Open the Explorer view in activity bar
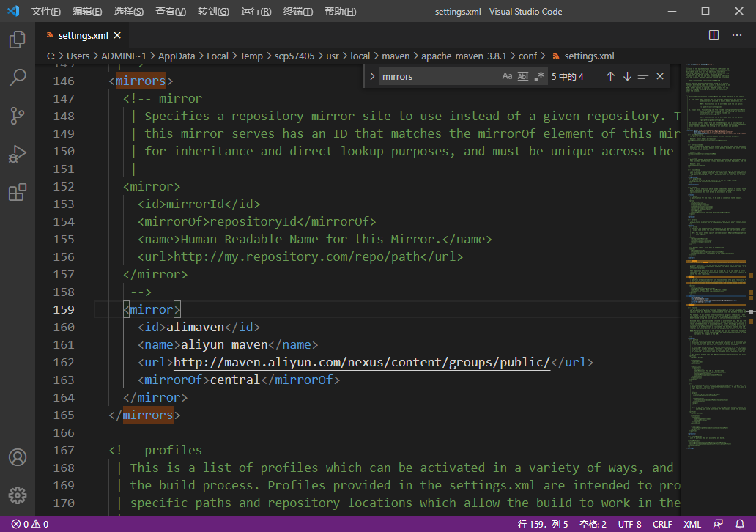The height and width of the screenshot is (532, 756). (x=18, y=40)
